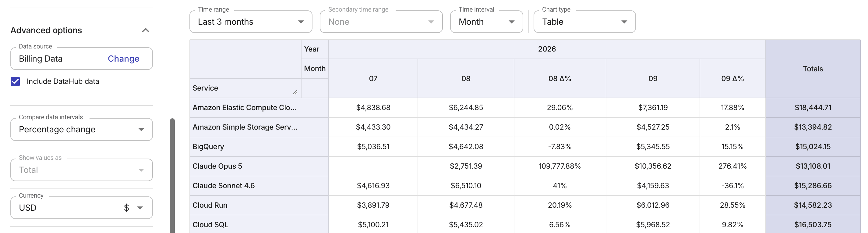Click the 09 Δ% column header

[732, 79]
